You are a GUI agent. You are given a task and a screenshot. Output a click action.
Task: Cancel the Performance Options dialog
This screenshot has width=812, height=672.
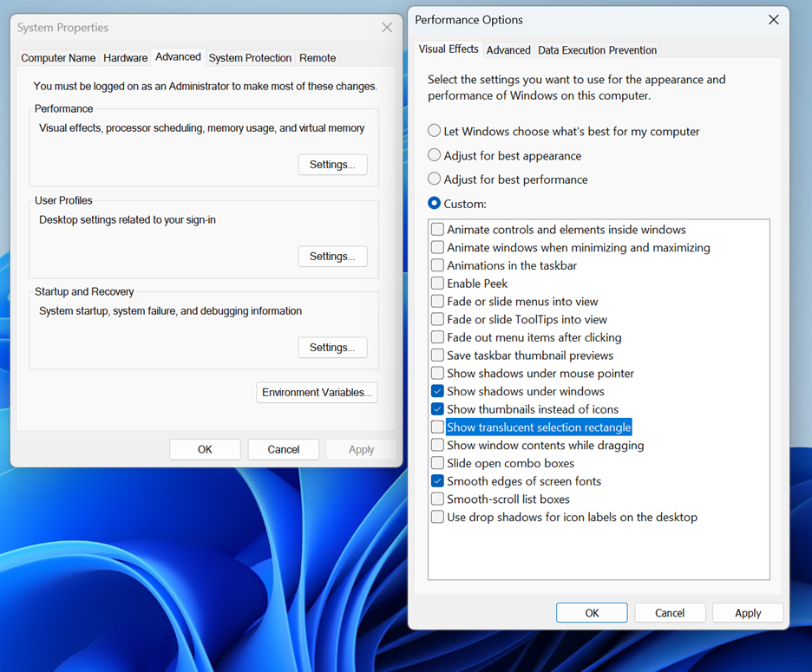pyautogui.click(x=670, y=613)
